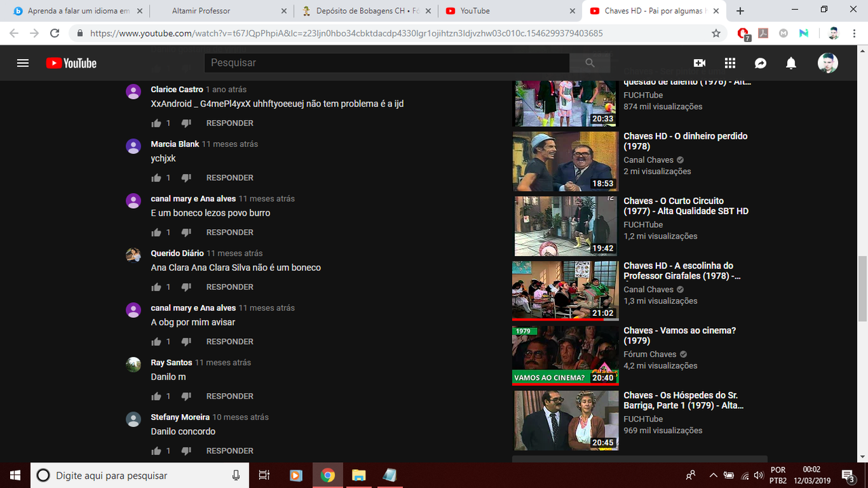Dislike Ray Santos's comment
Screen dimensions: 868x488
(x=186, y=396)
